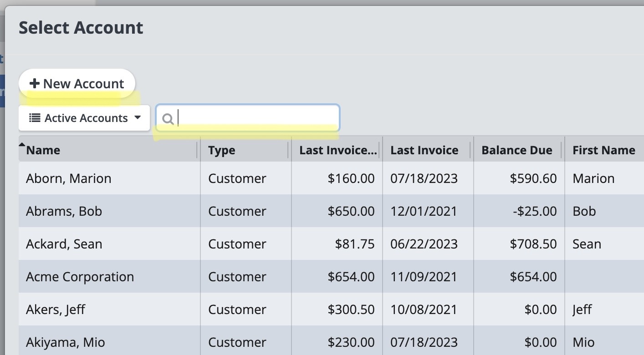644x355 pixels.
Task: Pick the Akers, Jeff account
Action: click(56, 309)
